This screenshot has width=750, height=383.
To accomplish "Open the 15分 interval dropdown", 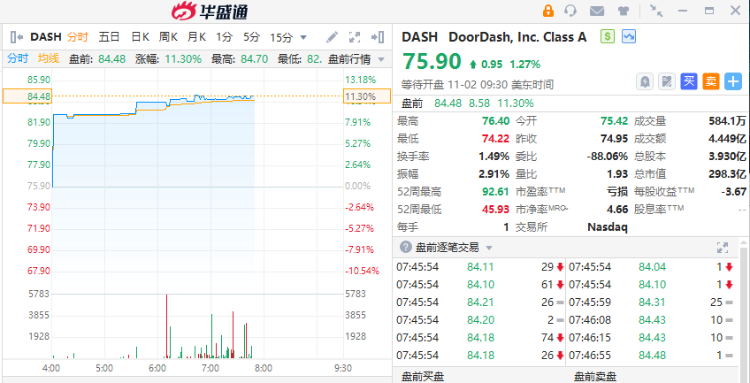I will pyautogui.click(x=288, y=37).
